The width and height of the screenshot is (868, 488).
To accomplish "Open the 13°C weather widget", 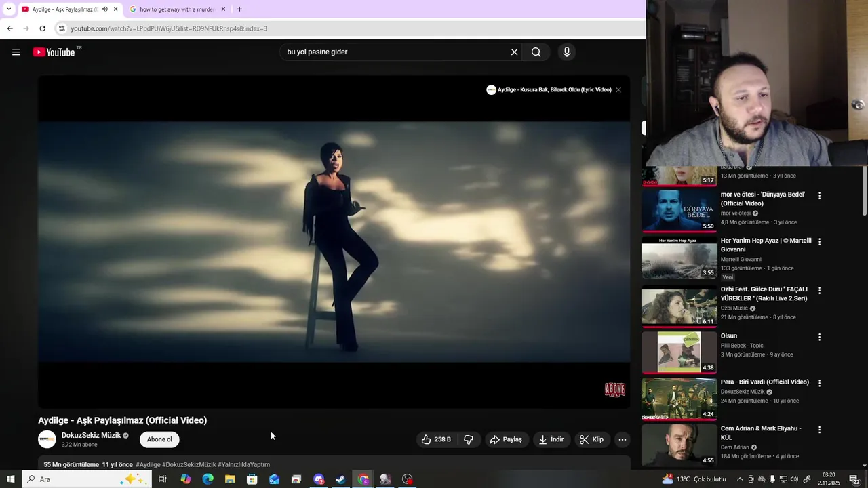I will (694, 479).
